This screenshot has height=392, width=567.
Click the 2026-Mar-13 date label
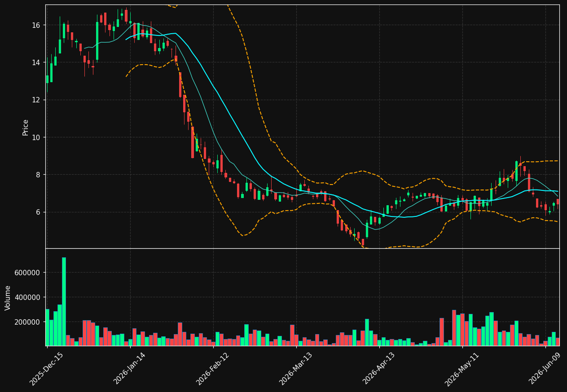[x=295, y=369]
